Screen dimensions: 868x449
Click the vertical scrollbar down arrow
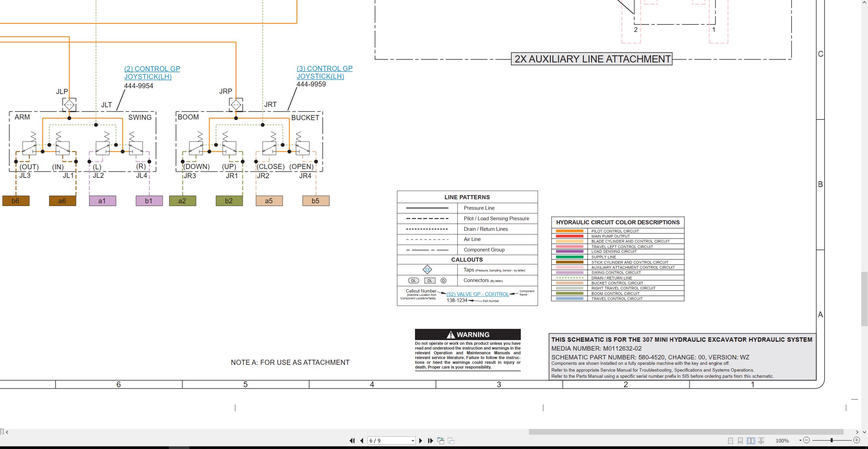tap(864, 432)
